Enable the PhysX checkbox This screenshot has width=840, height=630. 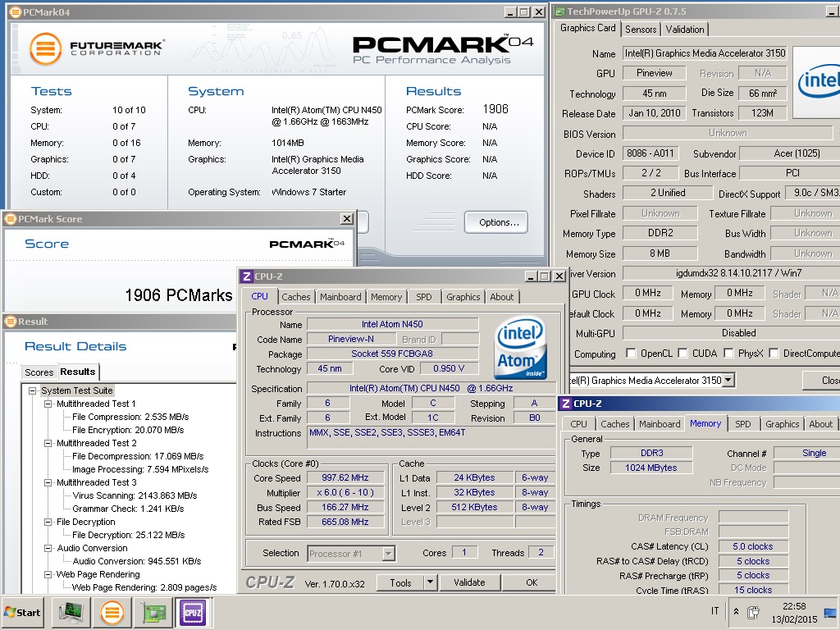click(x=728, y=353)
